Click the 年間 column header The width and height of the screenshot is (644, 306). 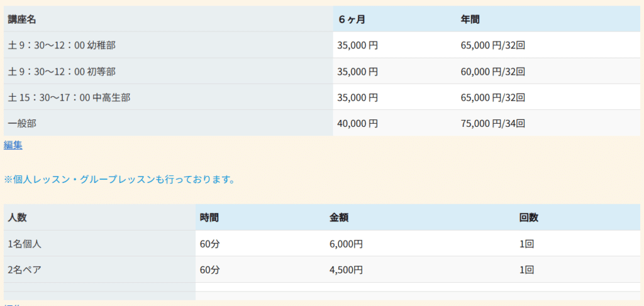pyautogui.click(x=470, y=19)
